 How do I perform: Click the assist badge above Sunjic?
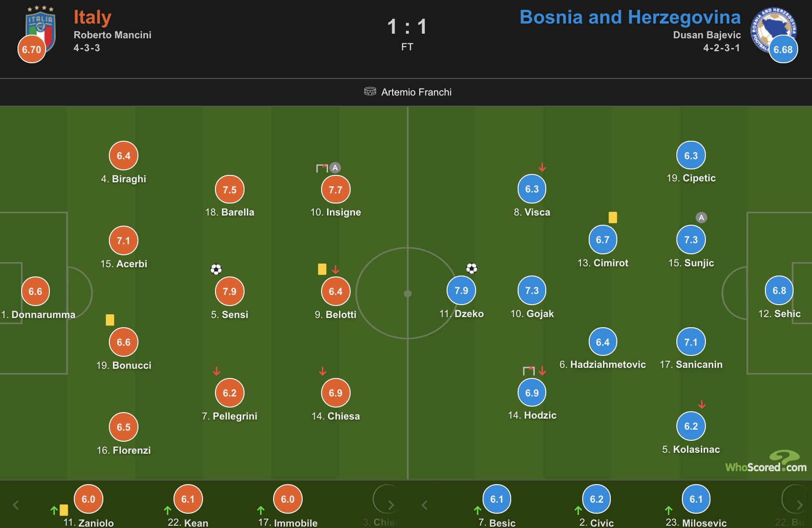701,217
